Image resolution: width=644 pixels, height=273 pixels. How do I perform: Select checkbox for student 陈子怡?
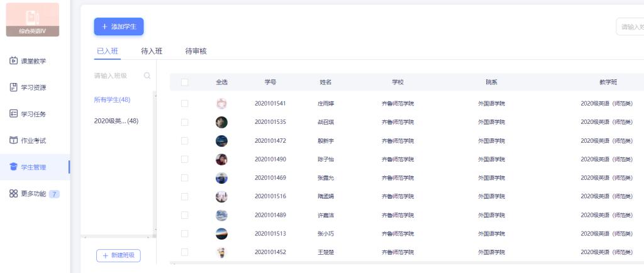coord(185,159)
